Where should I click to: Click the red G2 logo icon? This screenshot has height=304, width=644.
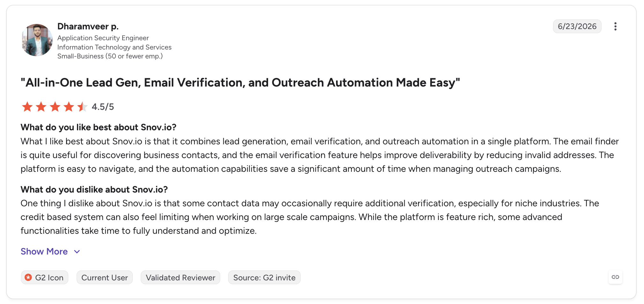pyautogui.click(x=28, y=277)
